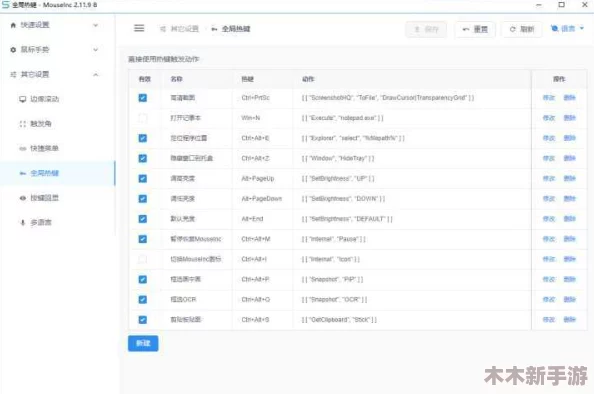Viewport: 594px width, 394px height.
Task: Toggle the hamburger sidebar menu icon
Action: pyautogui.click(x=139, y=28)
